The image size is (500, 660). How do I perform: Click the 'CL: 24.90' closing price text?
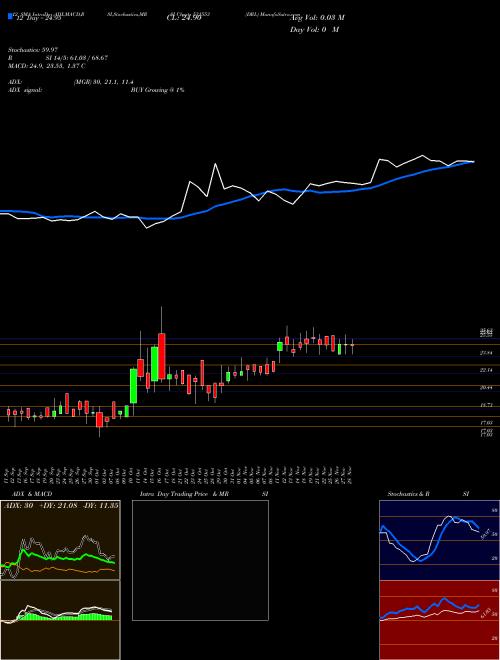183,18
